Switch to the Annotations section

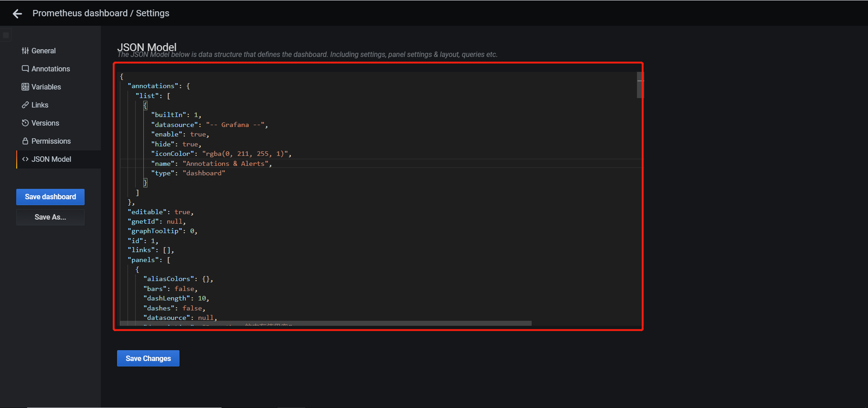(x=51, y=69)
